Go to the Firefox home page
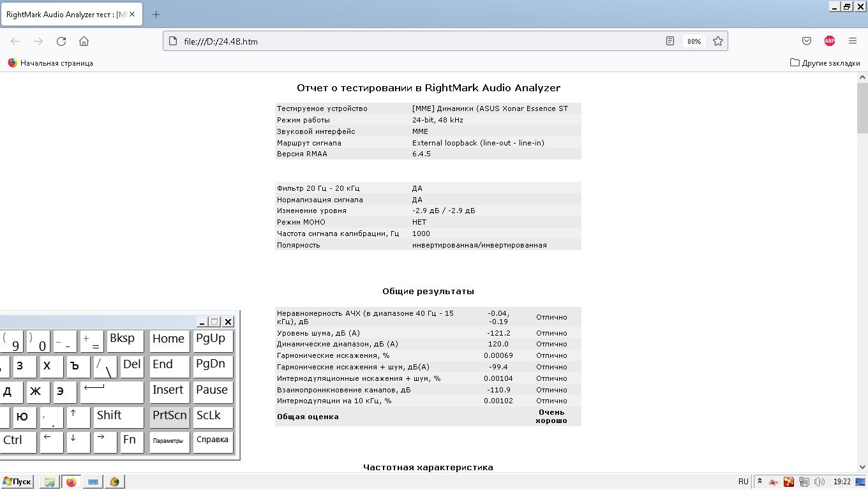 84,41
